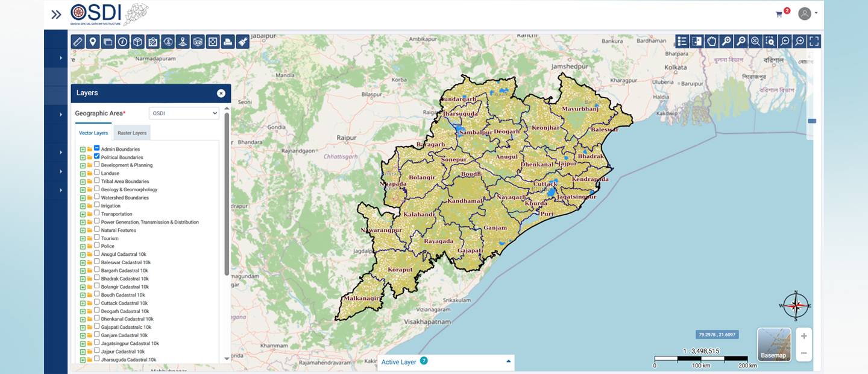Screen dimensions: 868x374
Task: Click the Layers panel vertical scrollbar
Action: [x=227, y=193]
